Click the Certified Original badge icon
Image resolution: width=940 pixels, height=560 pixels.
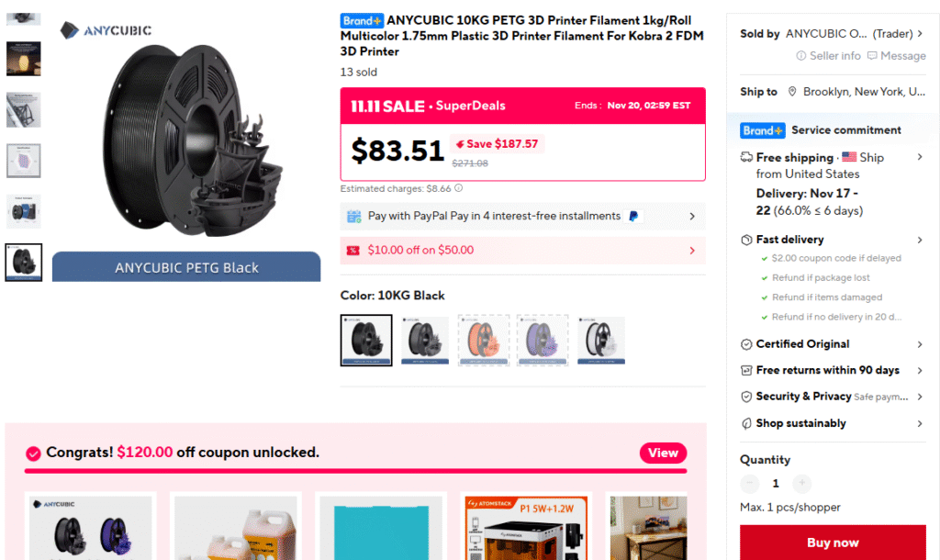pyautogui.click(x=746, y=344)
